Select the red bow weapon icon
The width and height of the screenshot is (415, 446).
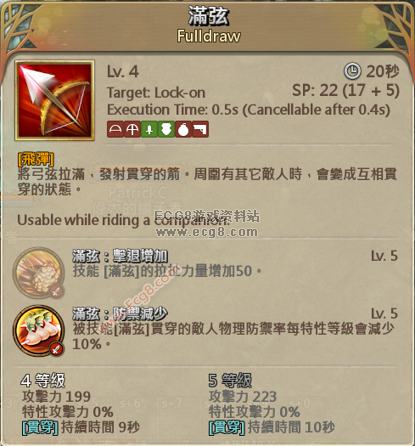point(115,129)
